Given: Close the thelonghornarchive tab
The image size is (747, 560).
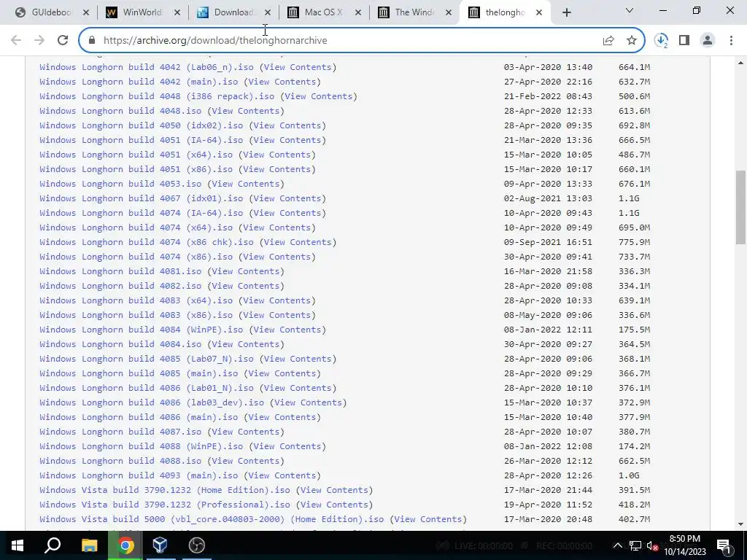Looking at the screenshot, I should coord(539,13).
